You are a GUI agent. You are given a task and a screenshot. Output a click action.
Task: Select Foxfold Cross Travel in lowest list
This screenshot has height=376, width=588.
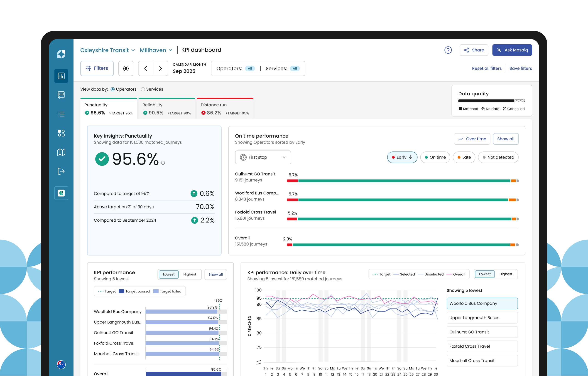(482, 346)
